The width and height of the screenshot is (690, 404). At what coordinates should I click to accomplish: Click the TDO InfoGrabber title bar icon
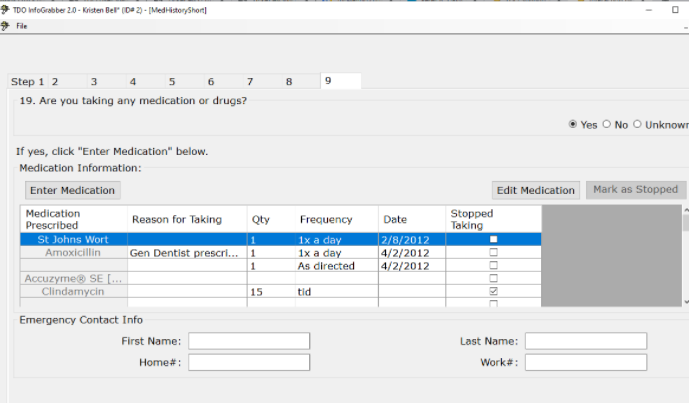pos(6,8)
